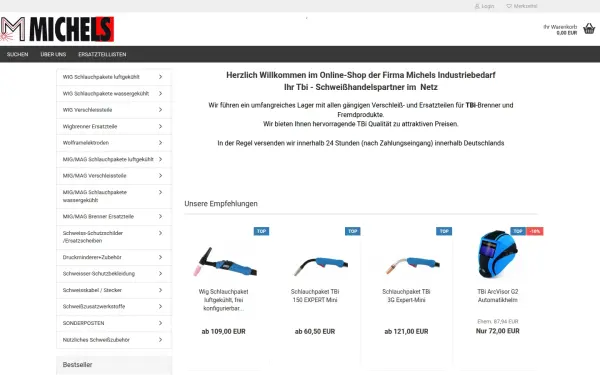Click the price ab 60,50 EUR
600x375 pixels.
315,331
